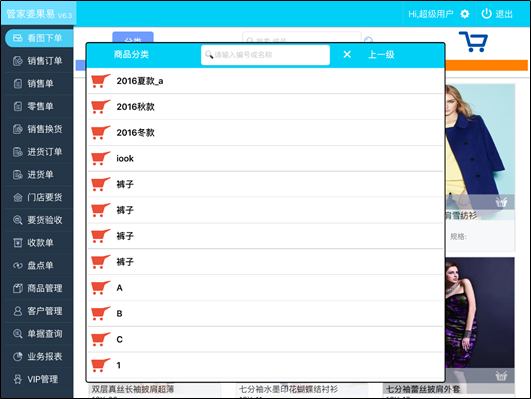
Task: Select category iook
Action: point(266,158)
